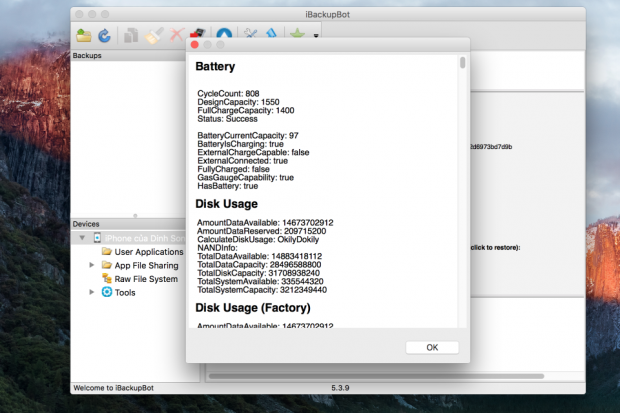Select the iPhone device entry
Screen dimensions: 620x413
pos(140,238)
